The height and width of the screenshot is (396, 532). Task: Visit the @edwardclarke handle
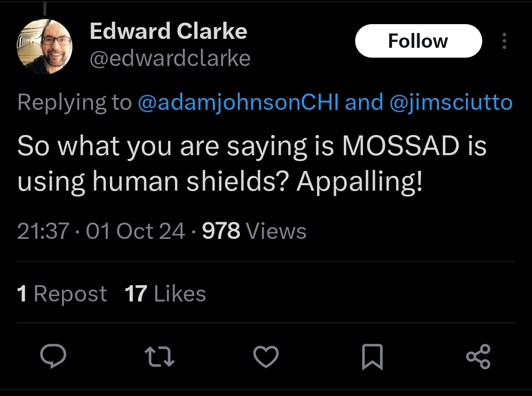coord(170,58)
